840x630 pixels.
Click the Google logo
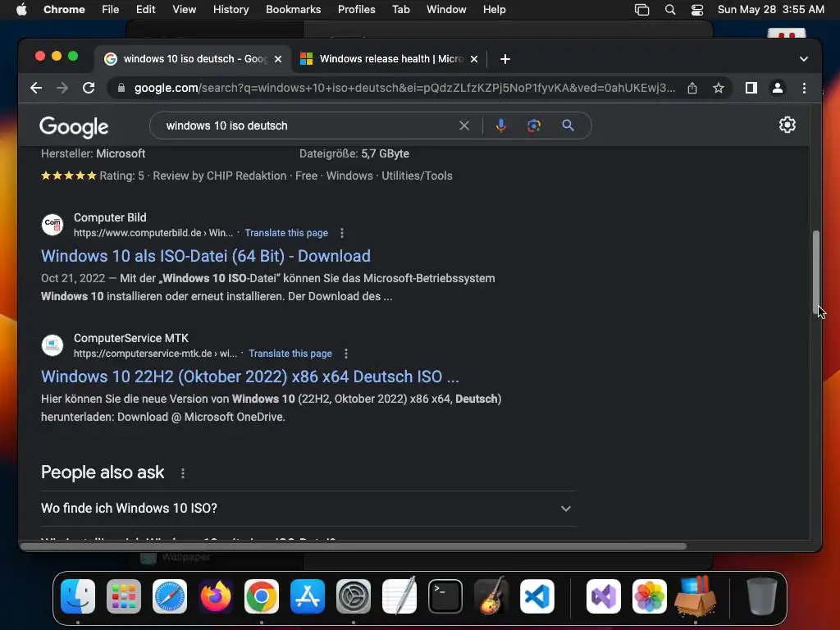pyautogui.click(x=74, y=127)
